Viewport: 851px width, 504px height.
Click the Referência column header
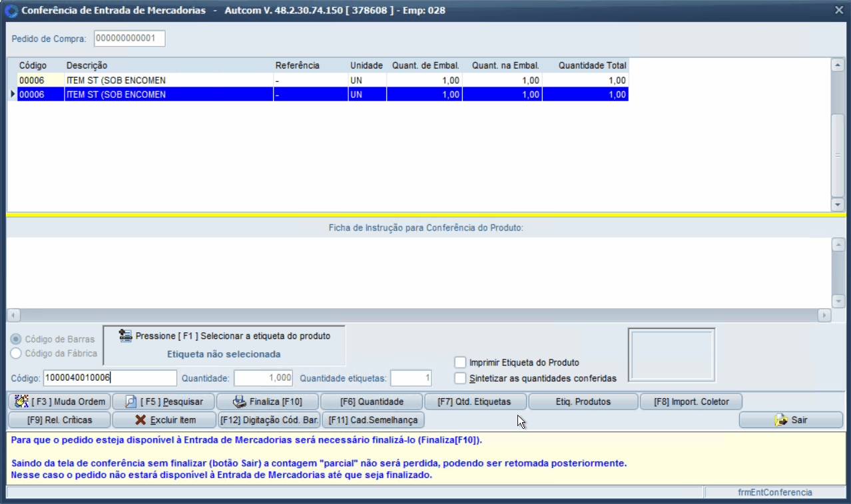pos(310,65)
